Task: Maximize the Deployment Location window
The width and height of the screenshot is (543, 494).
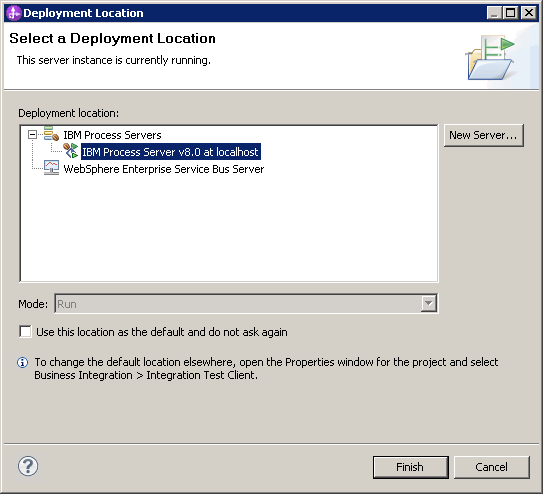Action: (x=510, y=13)
